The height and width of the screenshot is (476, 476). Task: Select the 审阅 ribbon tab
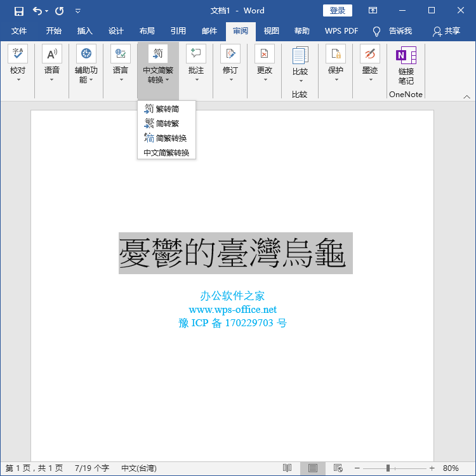241,31
